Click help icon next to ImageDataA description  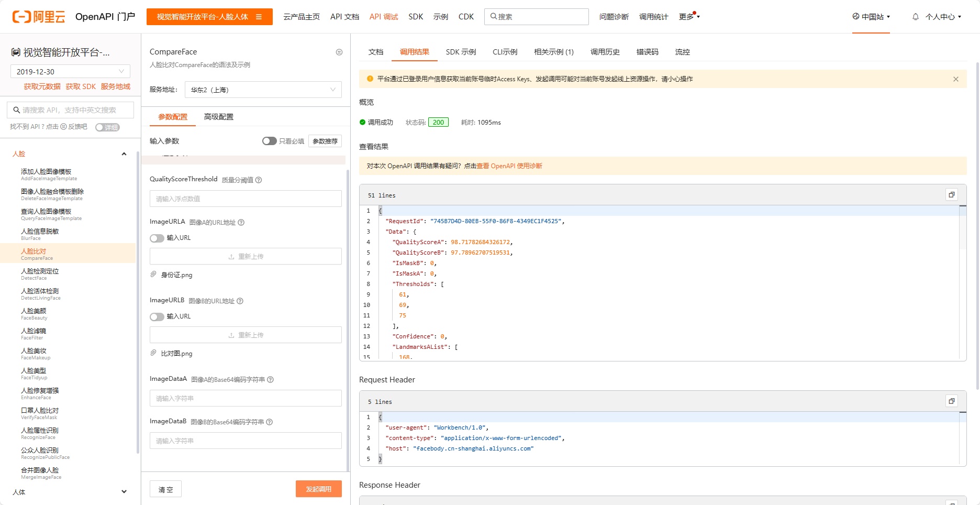coord(270,379)
